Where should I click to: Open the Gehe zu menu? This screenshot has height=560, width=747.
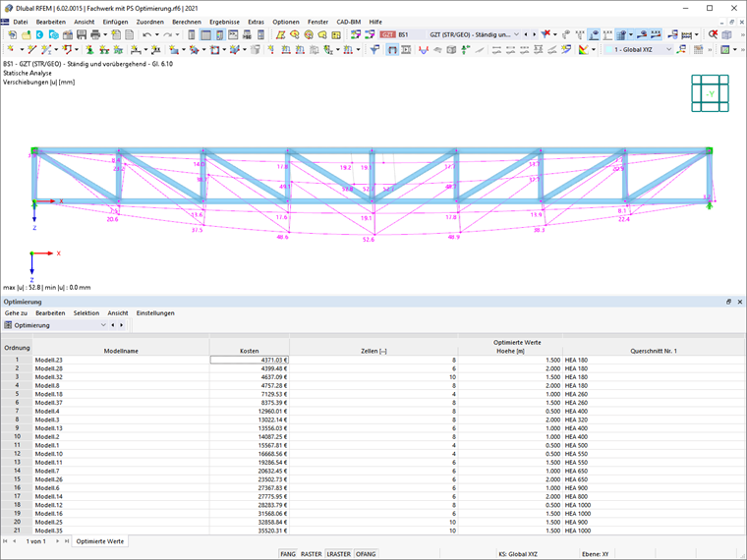[x=16, y=313]
